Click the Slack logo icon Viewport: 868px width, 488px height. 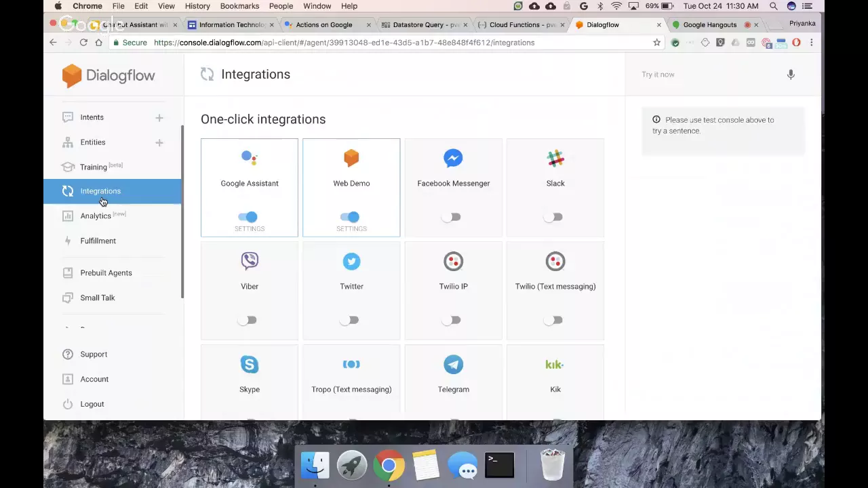555,159
